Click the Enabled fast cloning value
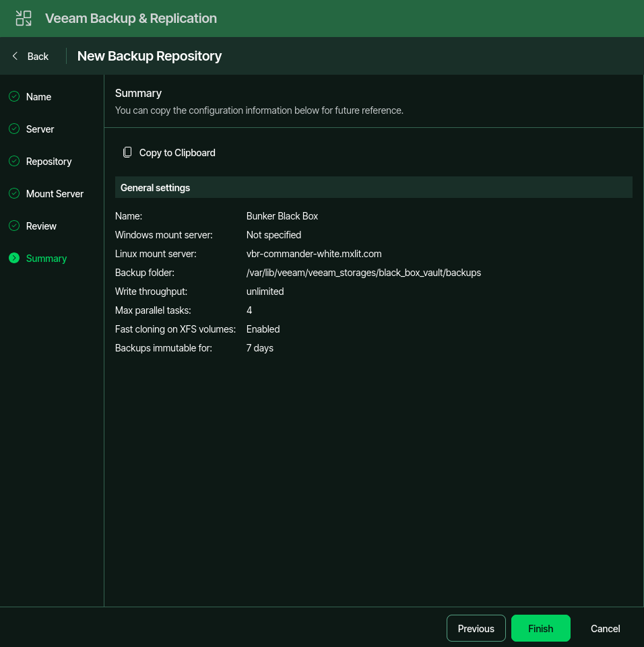Screen dimensions: 644x647 click(263, 329)
